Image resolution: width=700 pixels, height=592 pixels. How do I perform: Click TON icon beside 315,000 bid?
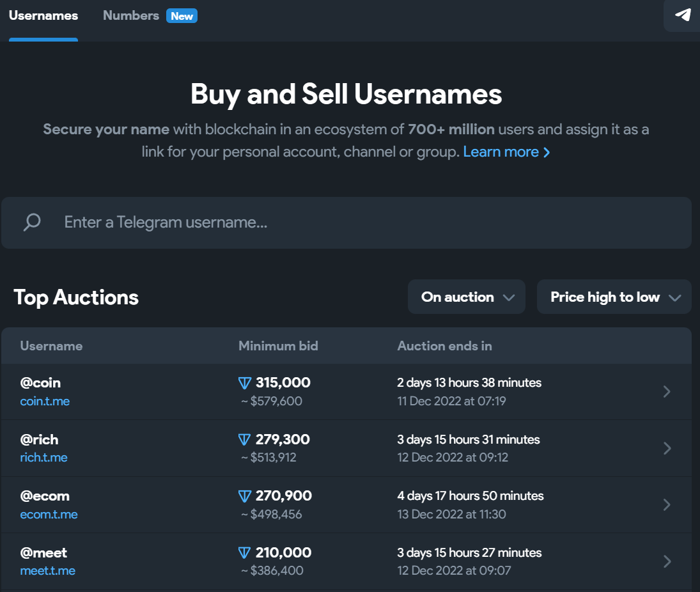[x=245, y=382]
